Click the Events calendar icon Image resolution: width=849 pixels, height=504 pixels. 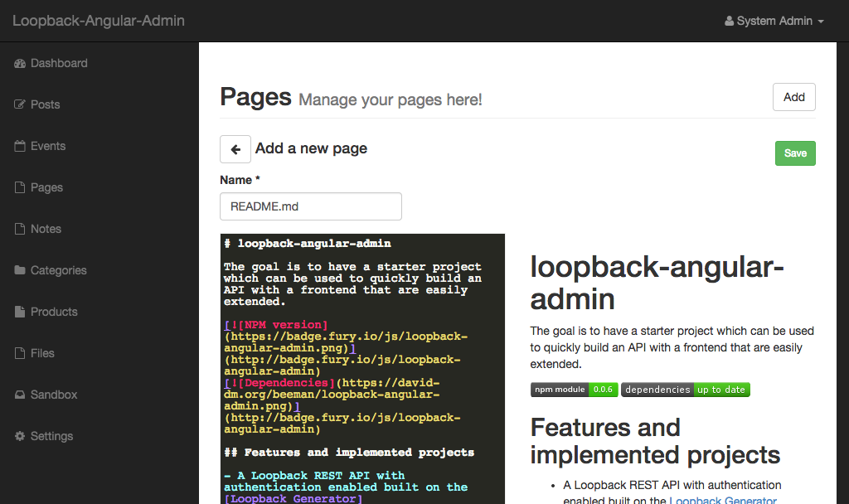(x=20, y=147)
